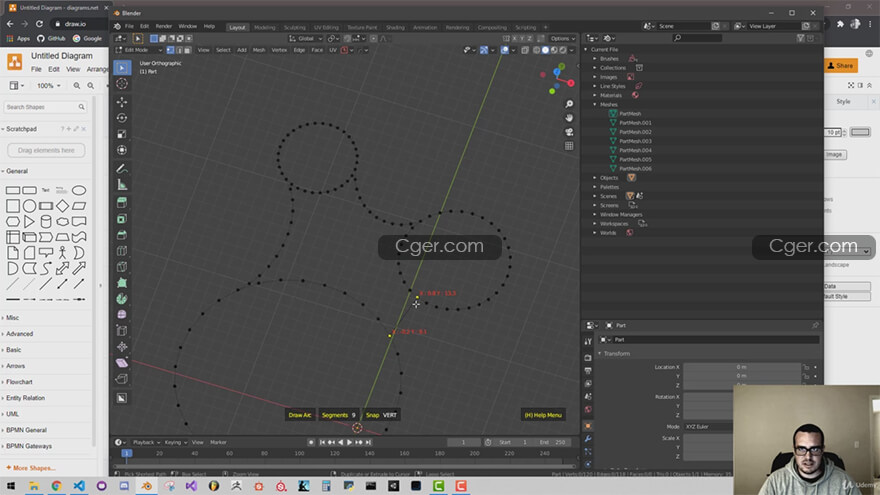This screenshot has width=880, height=495.
Task: Select the Scale tool
Action: pyautogui.click(x=122, y=134)
